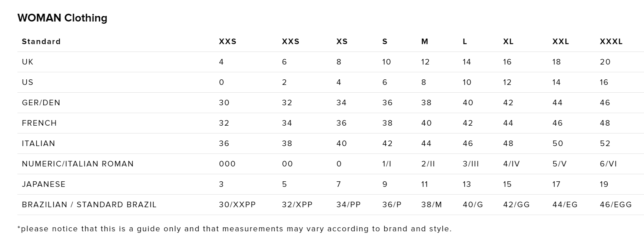644x238 pixels.
Task: Click the XS column header
Action: [342, 42]
